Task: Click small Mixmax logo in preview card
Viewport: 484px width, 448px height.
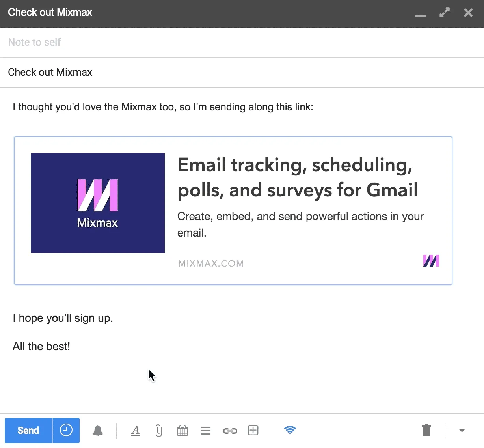Action: (x=431, y=261)
